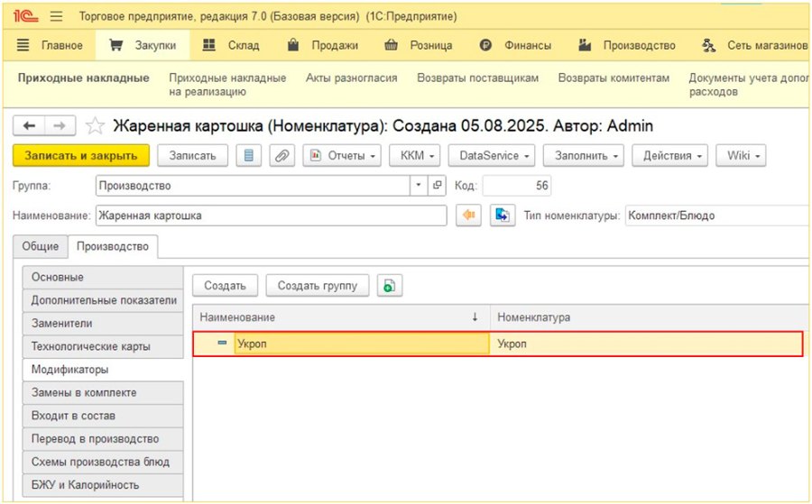
Task: Click the Создать группу button
Action: pos(318,286)
